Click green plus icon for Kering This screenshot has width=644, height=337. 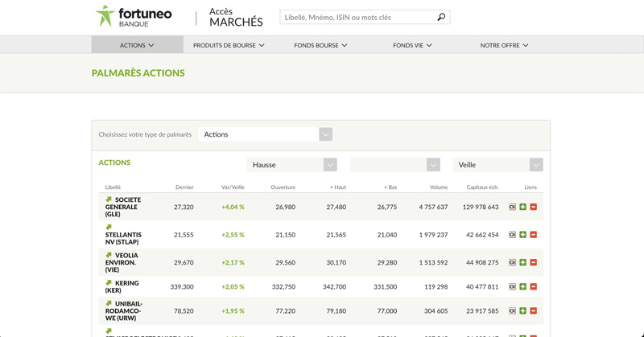[x=522, y=286]
